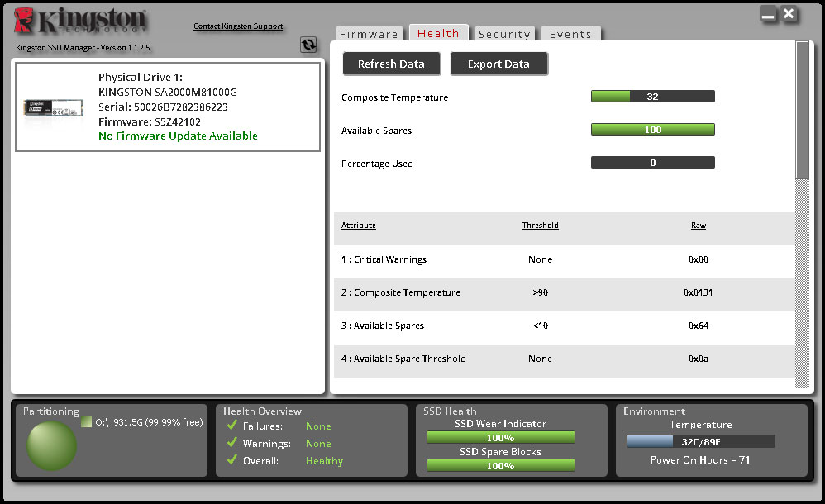Click the Failures green checkmark icon
Screen dimensions: 825x504
[x=232, y=425]
